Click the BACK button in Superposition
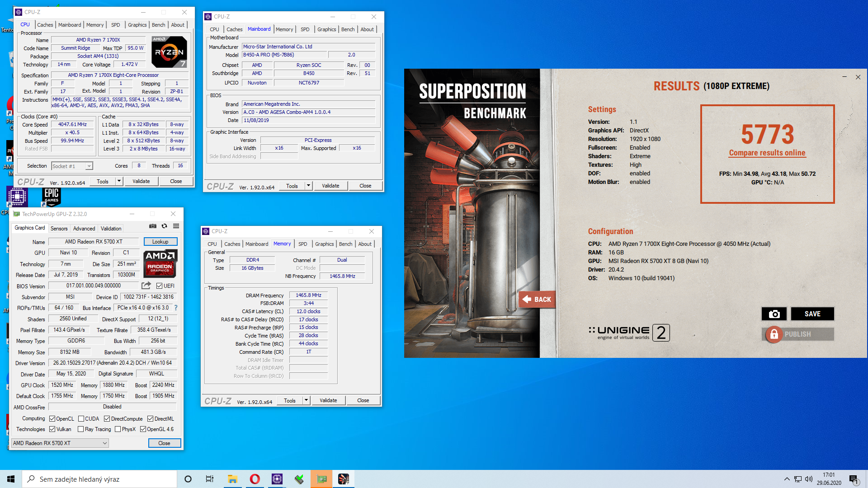868x488 pixels. tap(537, 299)
